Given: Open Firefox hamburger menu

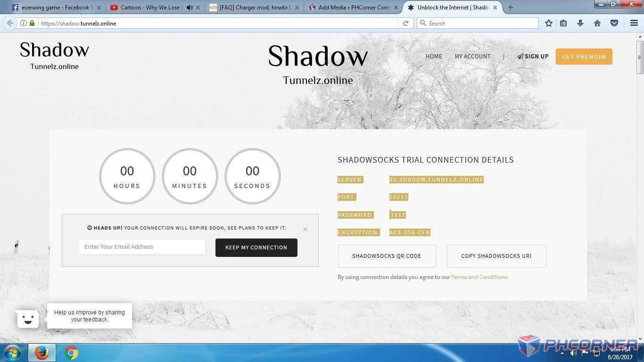Looking at the screenshot, I should tap(634, 23).
